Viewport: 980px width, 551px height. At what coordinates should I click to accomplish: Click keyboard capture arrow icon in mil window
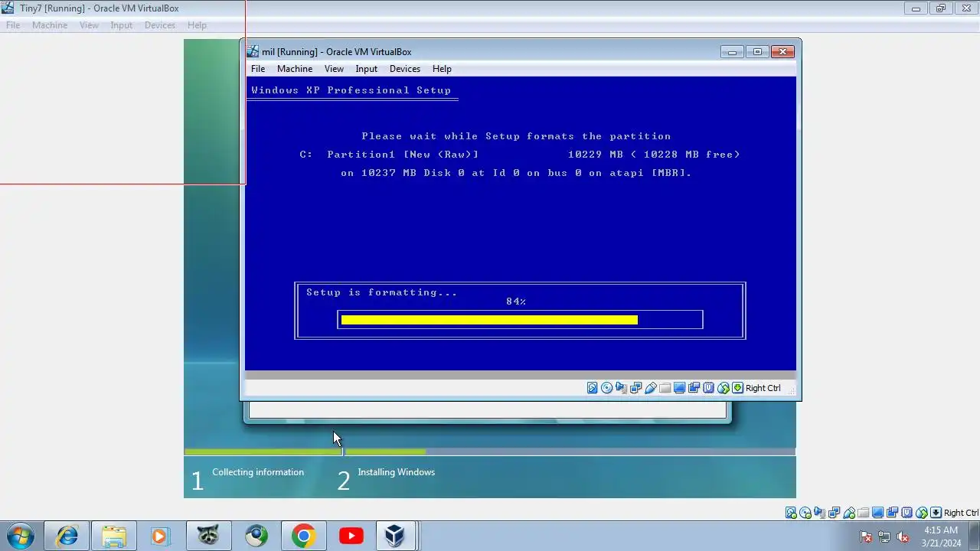pyautogui.click(x=737, y=388)
